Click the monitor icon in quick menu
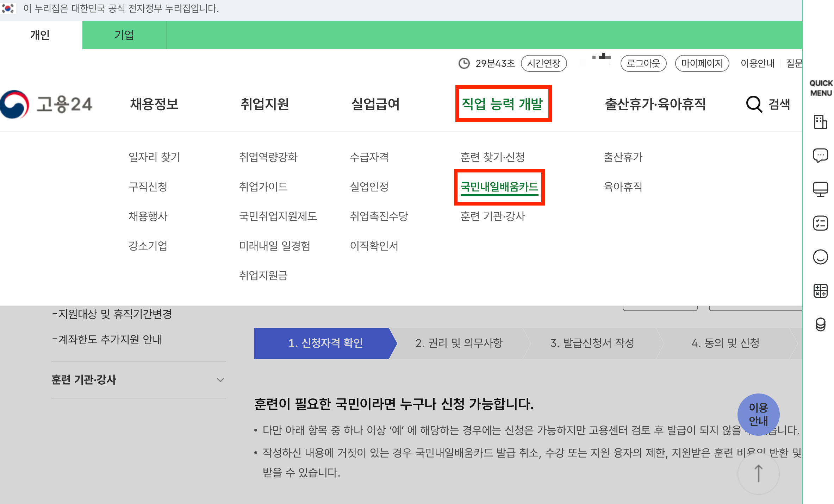Screen dimensions: 834x504 click(820, 189)
